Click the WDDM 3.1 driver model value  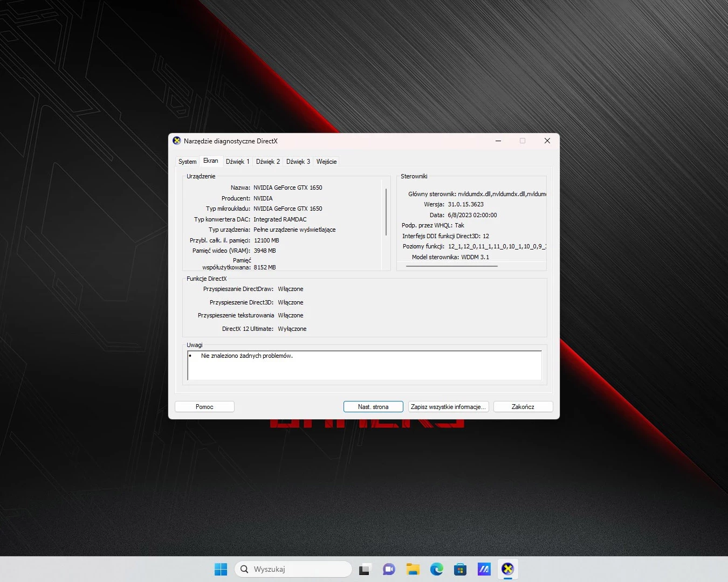pyautogui.click(x=475, y=257)
